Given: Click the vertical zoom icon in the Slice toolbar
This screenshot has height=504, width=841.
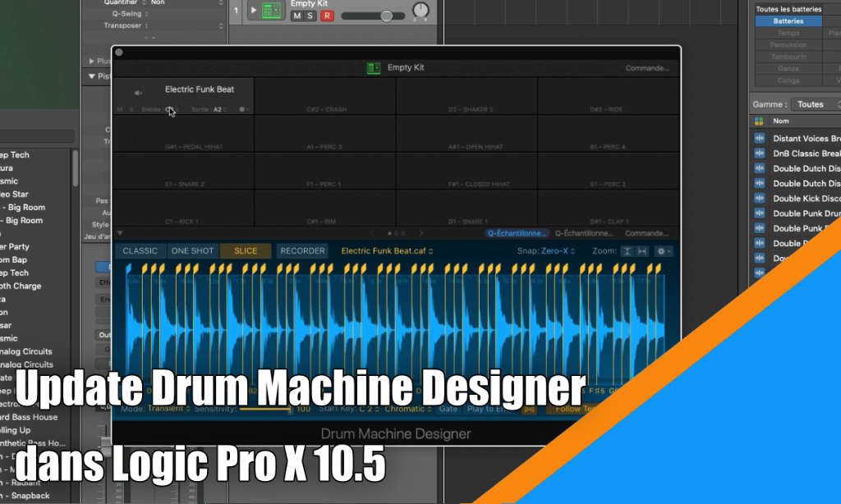Looking at the screenshot, I should click(x=625, y=251).
